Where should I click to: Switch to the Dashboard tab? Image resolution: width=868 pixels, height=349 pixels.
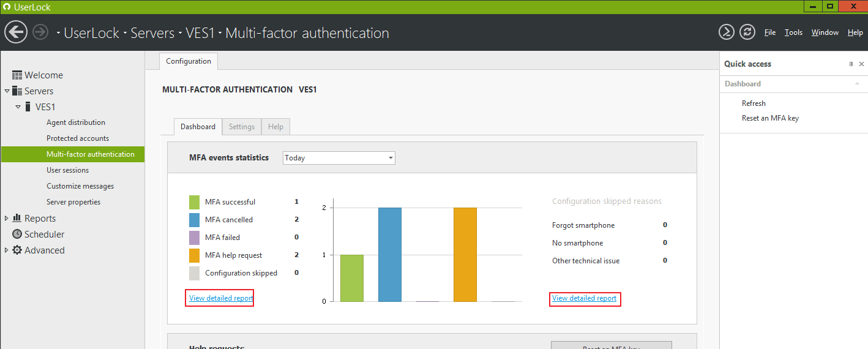click(x=198, y=127)
